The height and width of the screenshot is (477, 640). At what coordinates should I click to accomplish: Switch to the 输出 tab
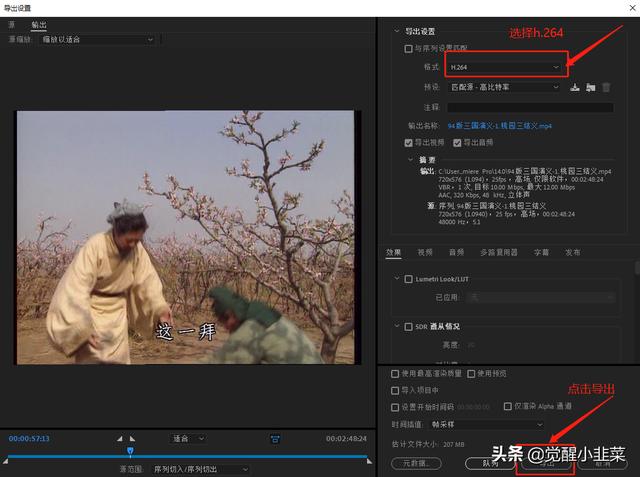pos(39,25)
